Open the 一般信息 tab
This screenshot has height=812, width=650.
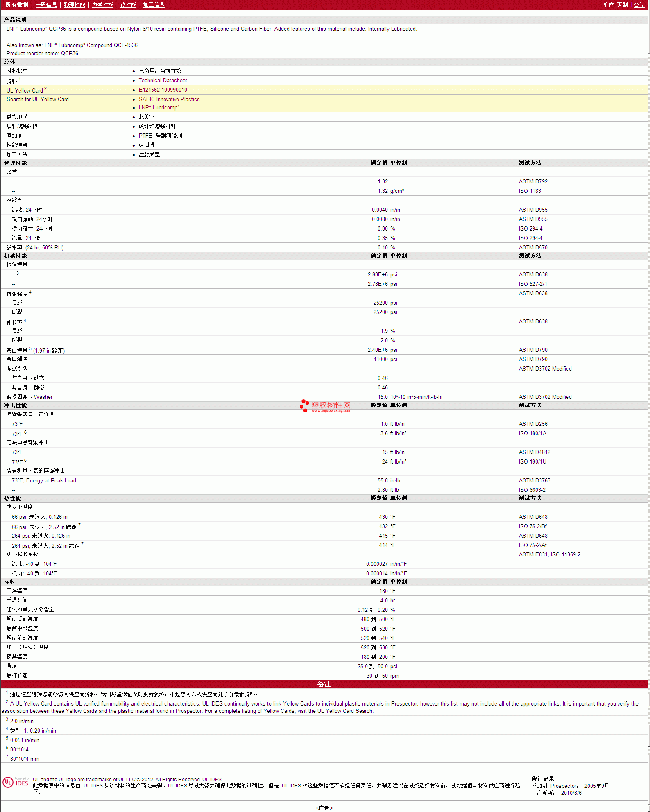tap(46, 5)
